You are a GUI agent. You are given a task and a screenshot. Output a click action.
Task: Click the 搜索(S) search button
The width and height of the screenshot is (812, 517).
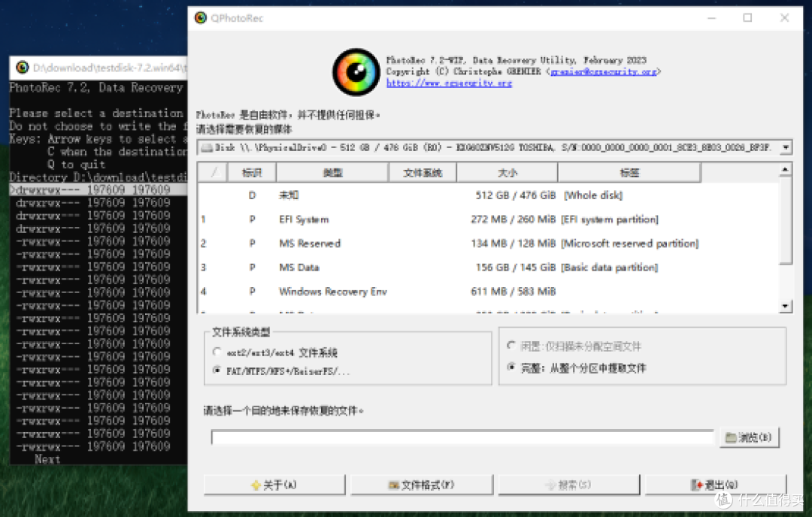pos(568,485)
